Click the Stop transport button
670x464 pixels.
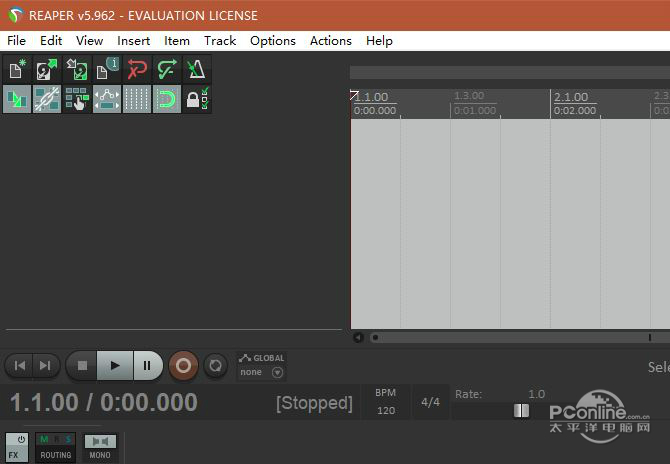pyautogui.click(x=82, y=366)
